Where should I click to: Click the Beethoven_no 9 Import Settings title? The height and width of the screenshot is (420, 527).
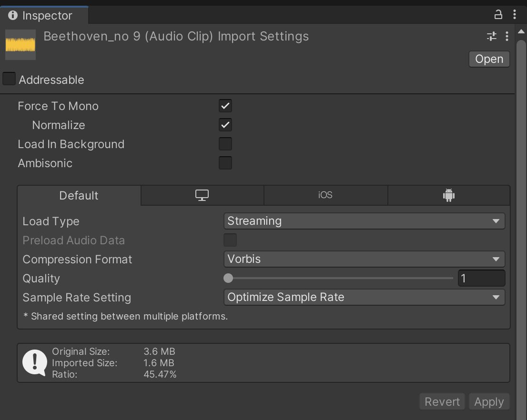tap(176, 36)
